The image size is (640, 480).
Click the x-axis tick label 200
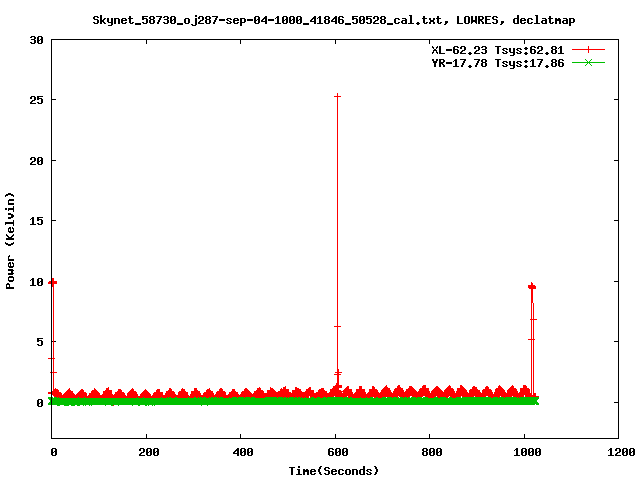pyautogui.click(x=149, y=452)
